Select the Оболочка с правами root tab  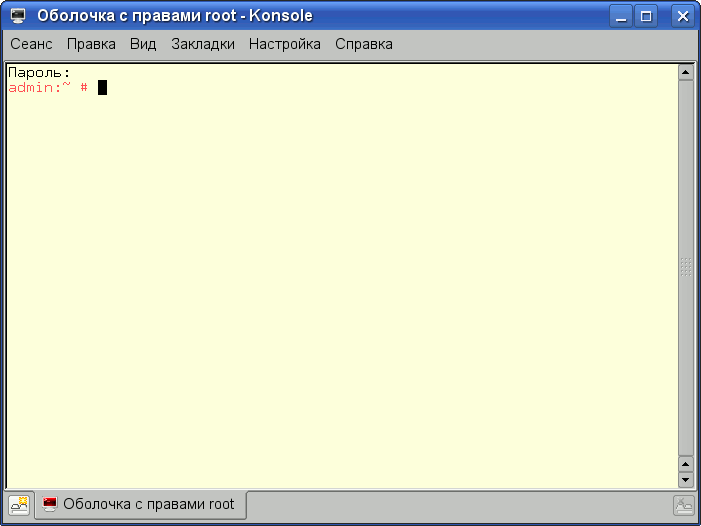click(141, 505)
